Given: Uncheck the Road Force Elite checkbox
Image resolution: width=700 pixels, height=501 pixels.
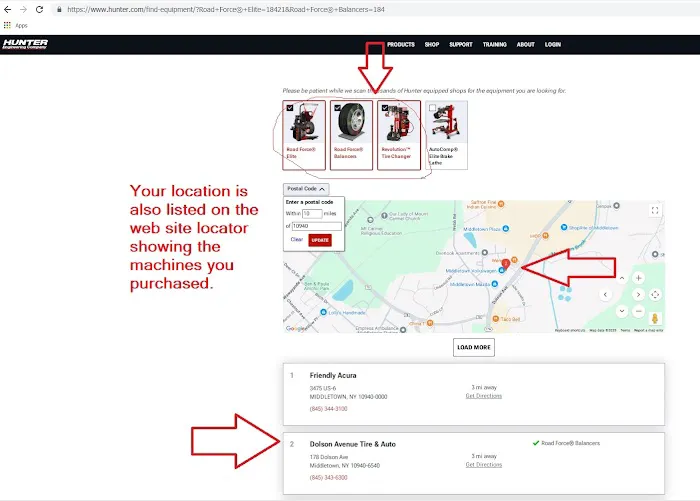Looking at the screenshot, I should 290,108.
